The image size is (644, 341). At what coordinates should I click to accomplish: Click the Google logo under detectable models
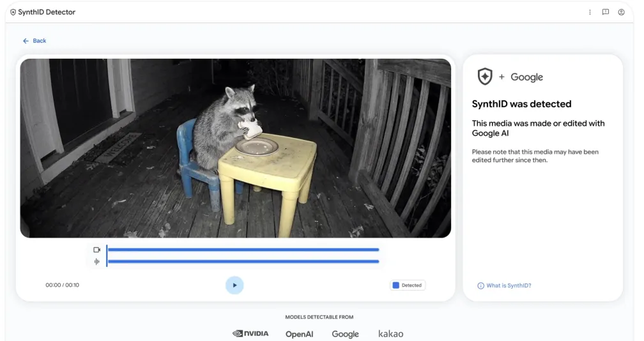[x=346, y=334]
